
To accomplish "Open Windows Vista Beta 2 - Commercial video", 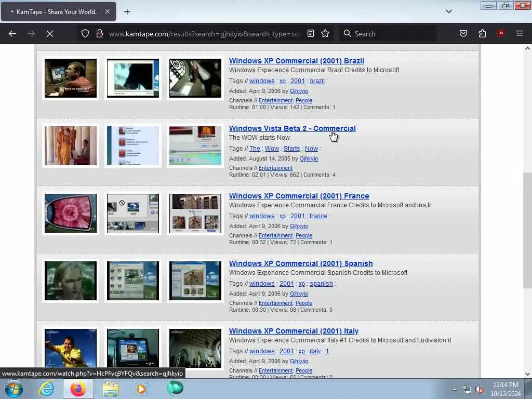I will coord(292,128).
